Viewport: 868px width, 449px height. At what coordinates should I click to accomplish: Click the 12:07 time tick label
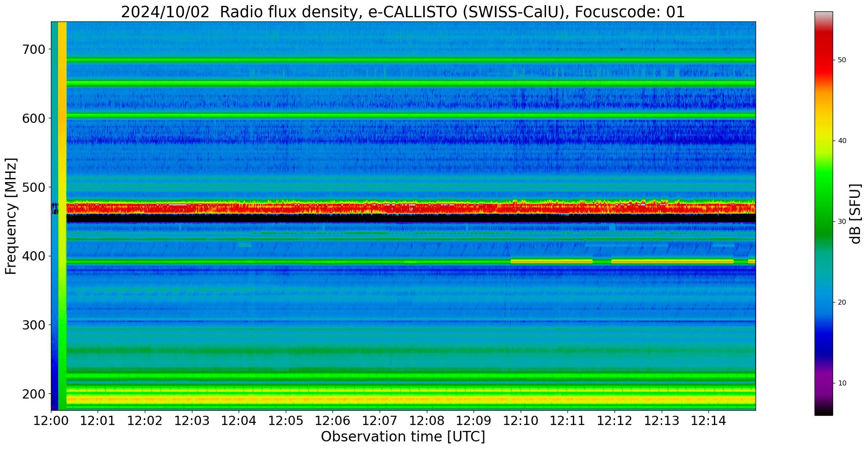pos(380,421)
